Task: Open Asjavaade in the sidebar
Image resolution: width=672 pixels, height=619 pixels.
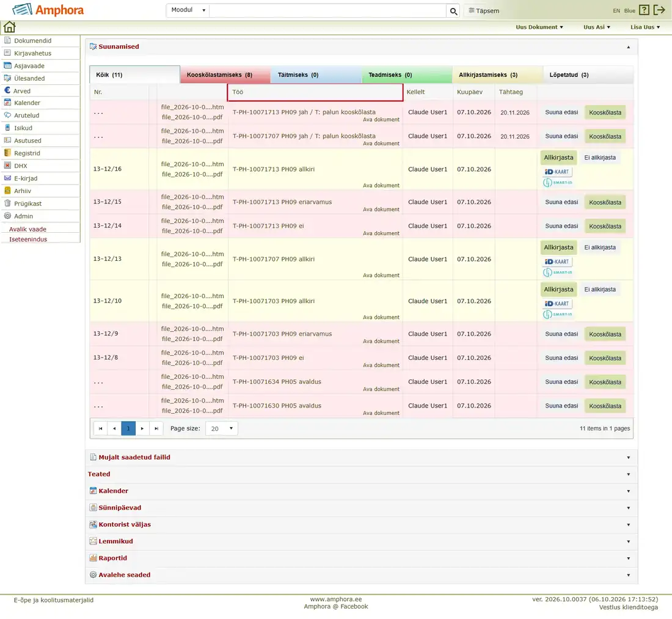Action: [x=29, y=66]
